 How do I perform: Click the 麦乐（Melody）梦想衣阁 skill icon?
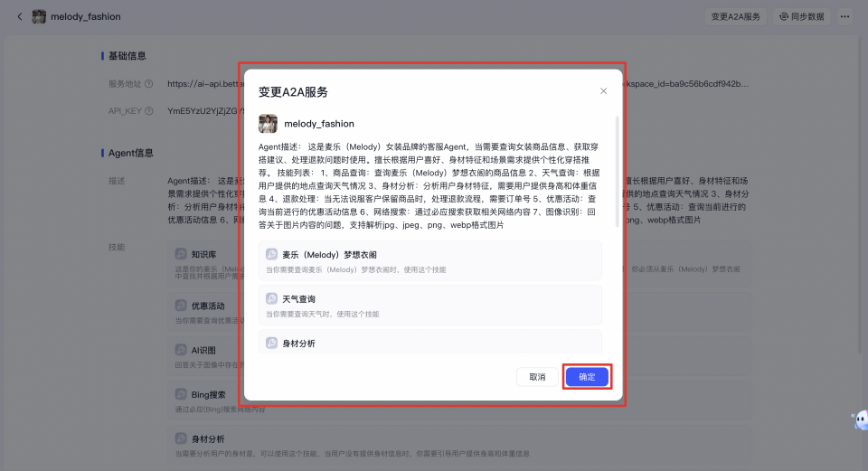[x=271, y=255]
